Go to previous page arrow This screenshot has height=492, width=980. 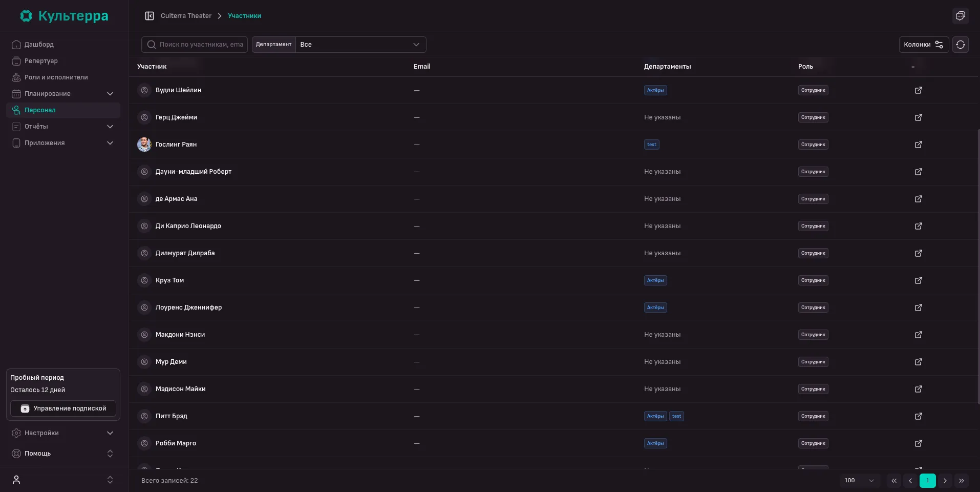point(910,481)
